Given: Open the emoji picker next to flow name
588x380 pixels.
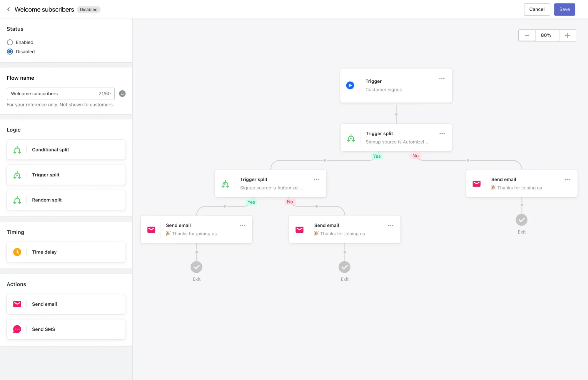Looking at the screenshot, I should (x=122, y=94).
